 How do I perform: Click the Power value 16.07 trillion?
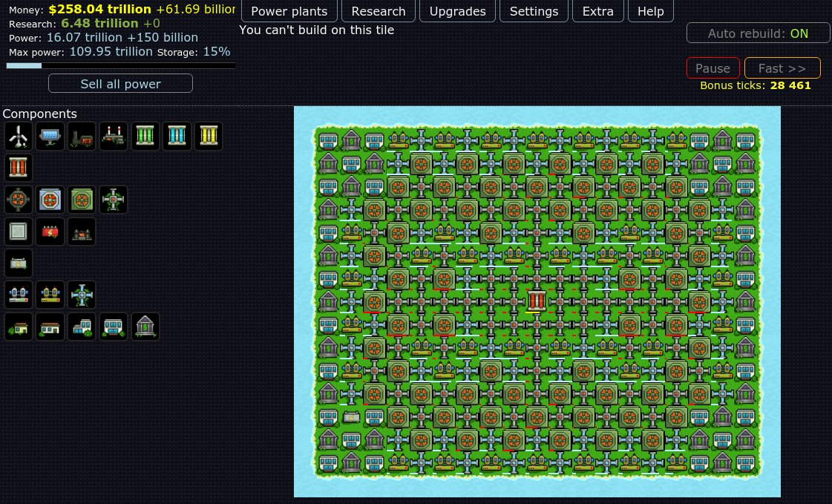point(85,38)
